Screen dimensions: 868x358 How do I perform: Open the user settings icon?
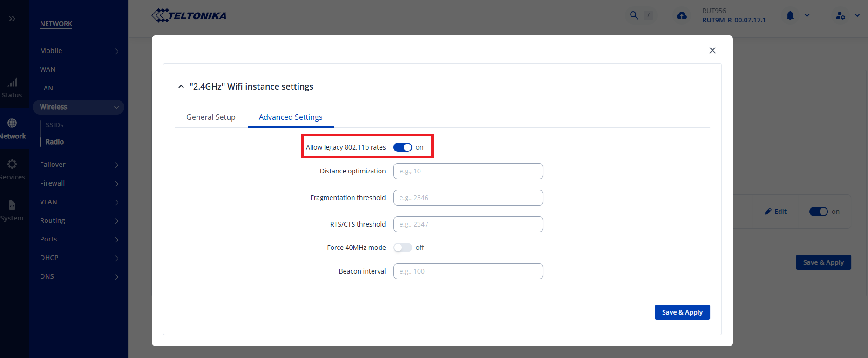pyautogui.click(x=840, y=15)
